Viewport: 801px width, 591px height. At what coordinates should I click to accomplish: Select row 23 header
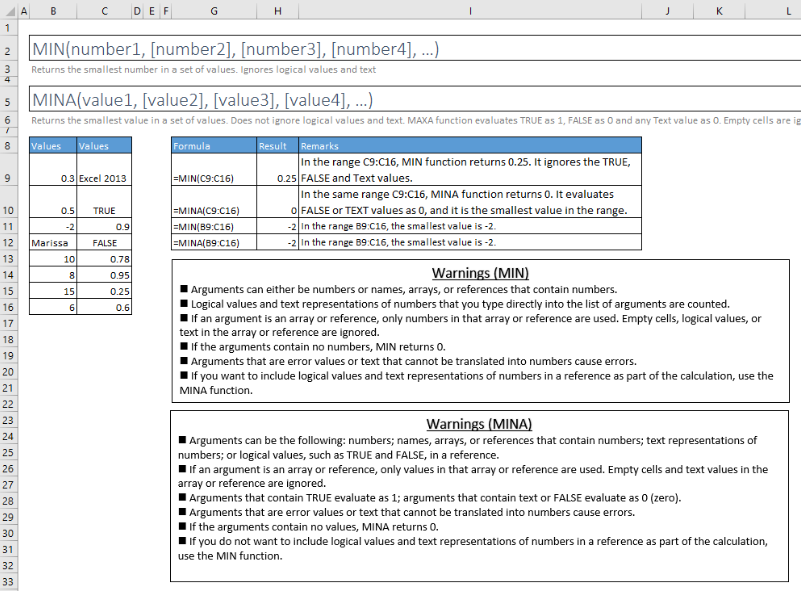(x=8, y=420)
